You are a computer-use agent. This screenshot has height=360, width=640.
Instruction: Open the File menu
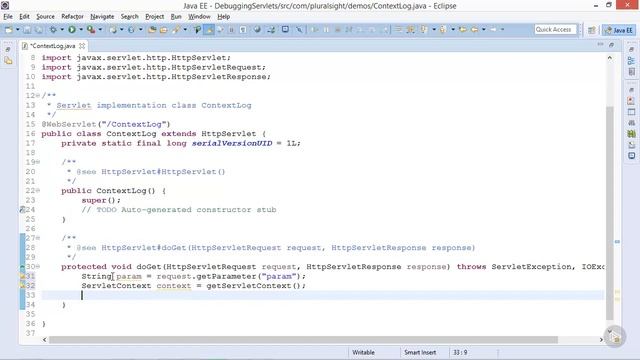click(8, 17)
